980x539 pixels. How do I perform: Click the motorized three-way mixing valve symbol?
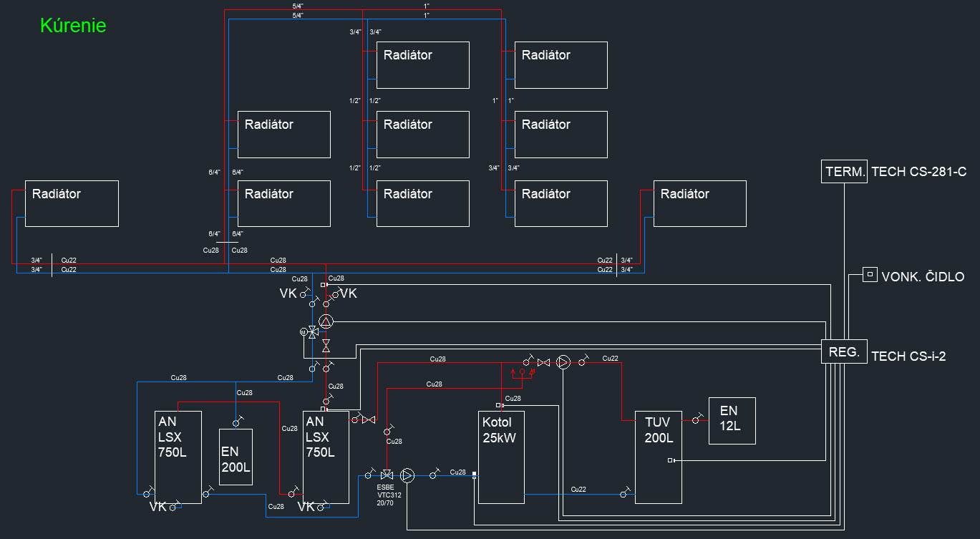point(311,332)
